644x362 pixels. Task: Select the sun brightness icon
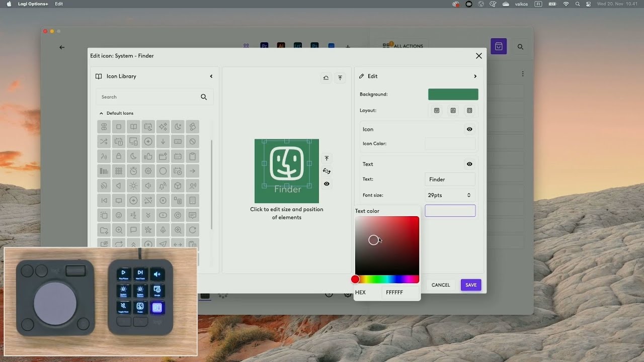coord(133,186)
